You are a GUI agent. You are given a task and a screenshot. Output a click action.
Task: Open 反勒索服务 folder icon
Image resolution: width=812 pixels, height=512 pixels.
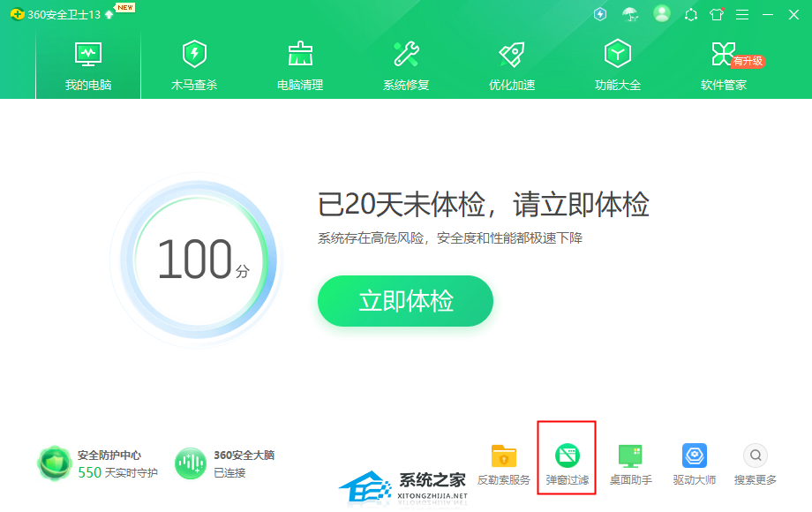(x=504, y=456)
